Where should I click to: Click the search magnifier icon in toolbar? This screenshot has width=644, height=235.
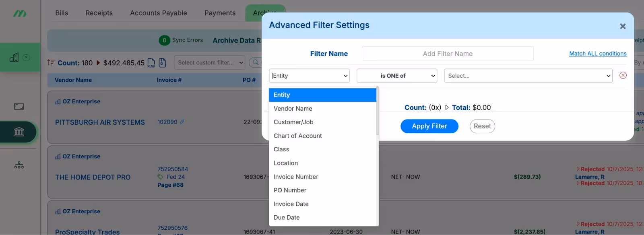[x=255, y=62]
